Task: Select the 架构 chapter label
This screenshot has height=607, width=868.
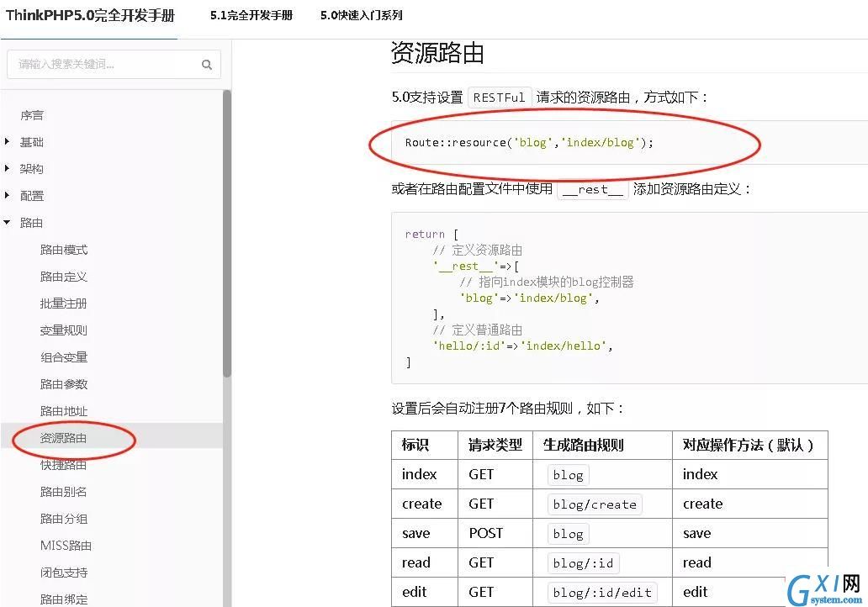Action: coord(32,169)
